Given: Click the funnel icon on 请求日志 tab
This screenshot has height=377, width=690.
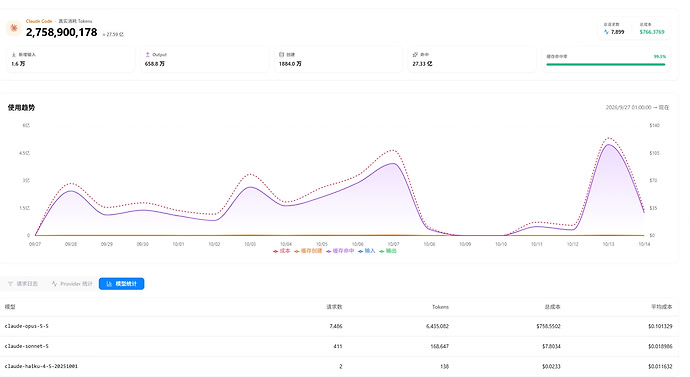Looking at the screenshot, I should click(11, 284).
